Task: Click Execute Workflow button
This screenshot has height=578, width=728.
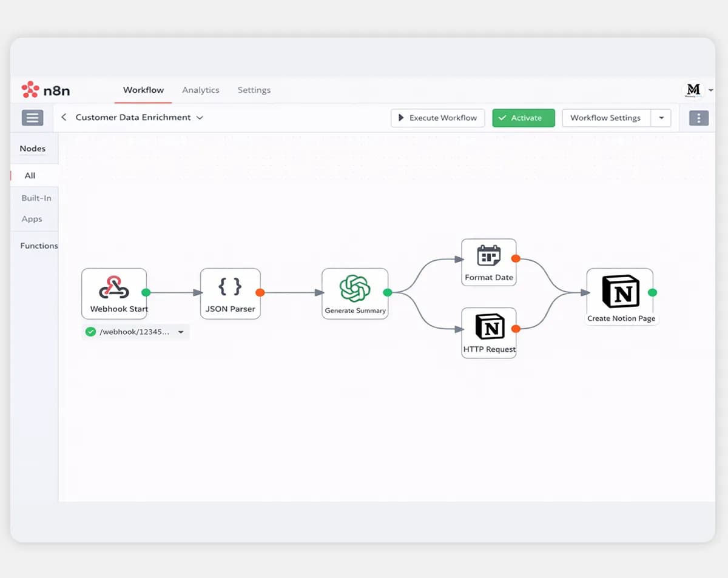Action: pos(437,118)
